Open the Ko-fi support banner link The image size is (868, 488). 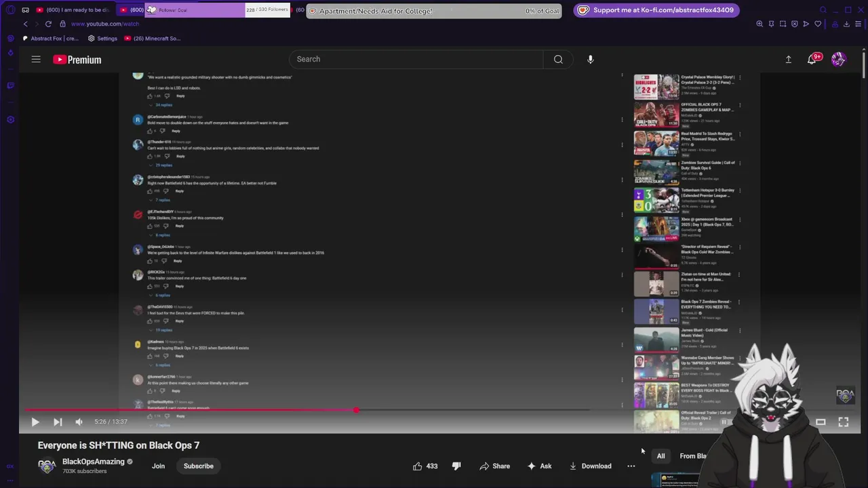coord(656,10)
